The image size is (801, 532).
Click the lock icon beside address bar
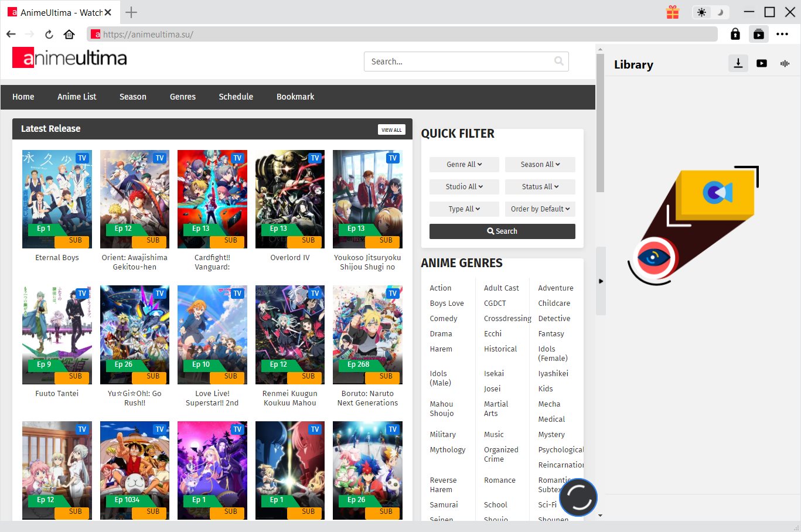point(735,35)
